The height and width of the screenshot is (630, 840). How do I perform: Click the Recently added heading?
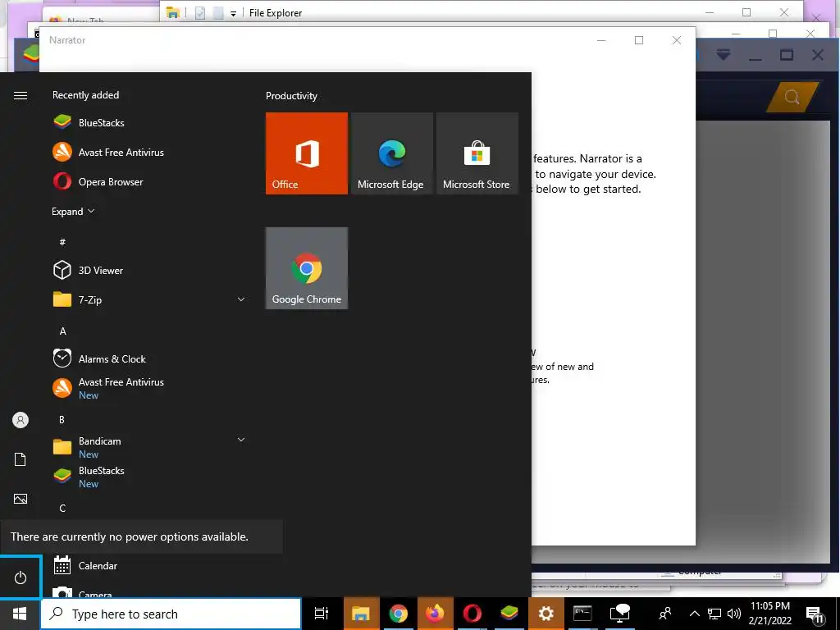85,95
